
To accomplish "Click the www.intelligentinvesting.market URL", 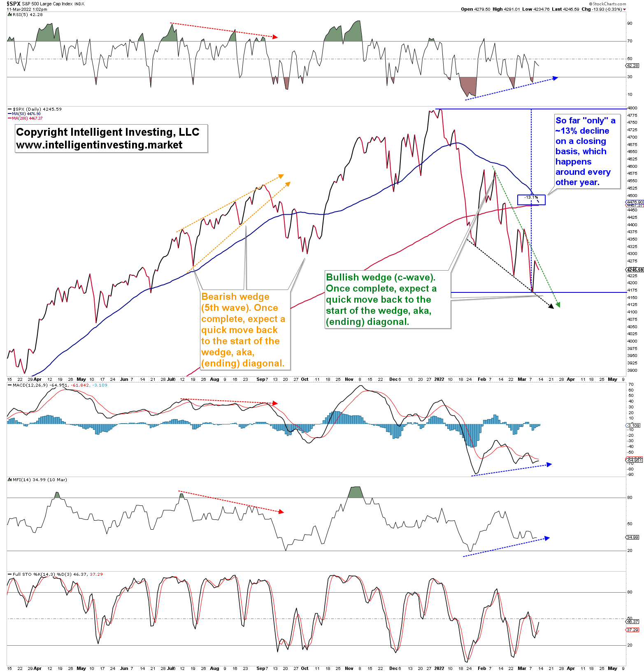I will coord(99,145).
